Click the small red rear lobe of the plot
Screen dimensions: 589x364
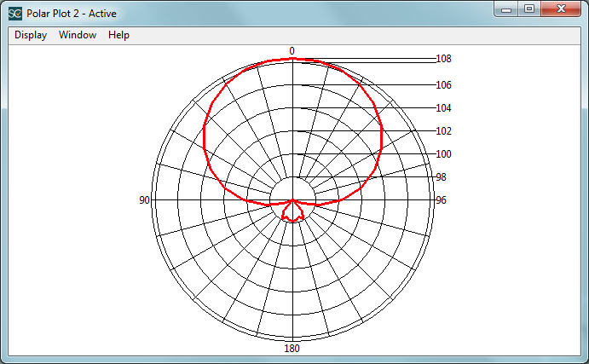(x=292, y=211)
